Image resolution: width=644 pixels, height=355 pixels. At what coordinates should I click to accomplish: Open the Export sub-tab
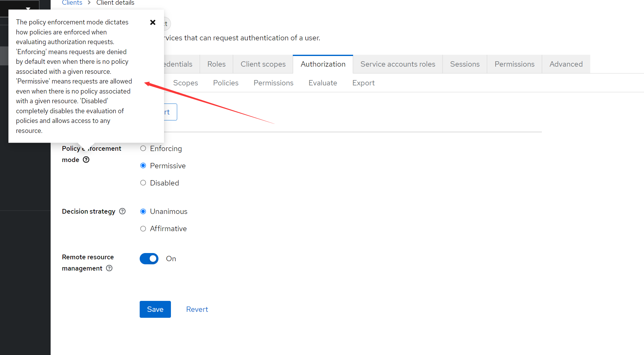click(x=363, y=83)
